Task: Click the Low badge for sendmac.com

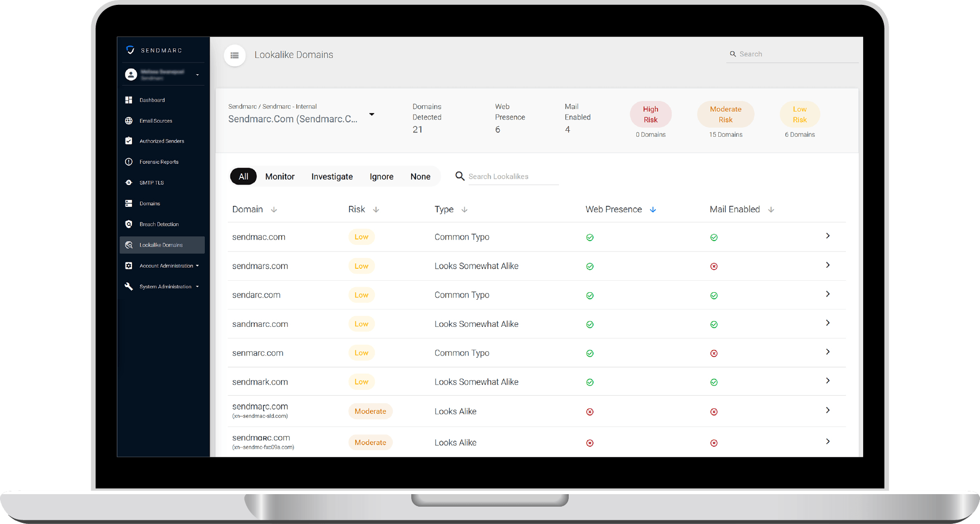Action: (x=361, y=237)
